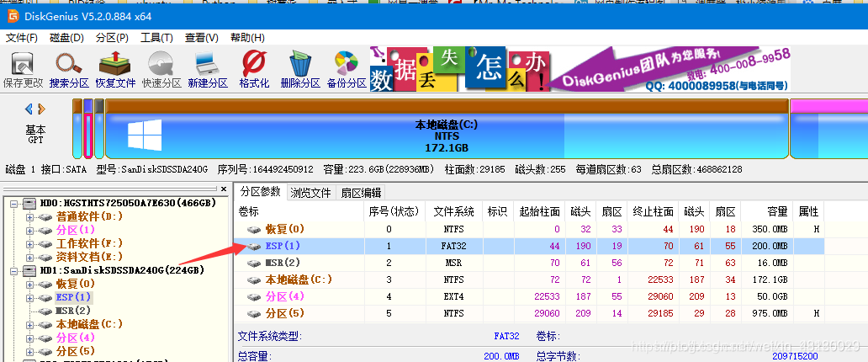Create partition with 新建分区 icon
This screenshot has height=362, width=868.
tap(208, 64)
